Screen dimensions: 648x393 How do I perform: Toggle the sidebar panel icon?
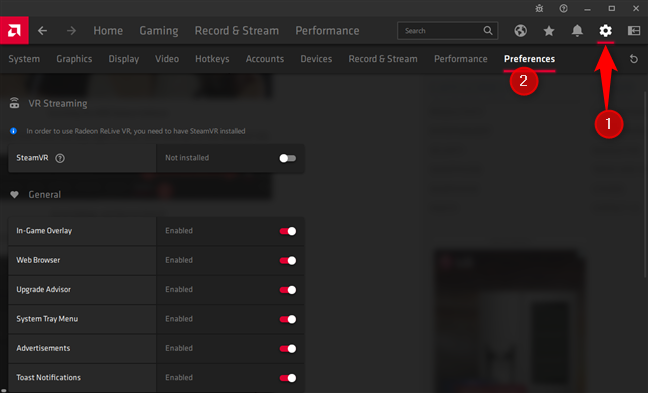tap(634, 31)
